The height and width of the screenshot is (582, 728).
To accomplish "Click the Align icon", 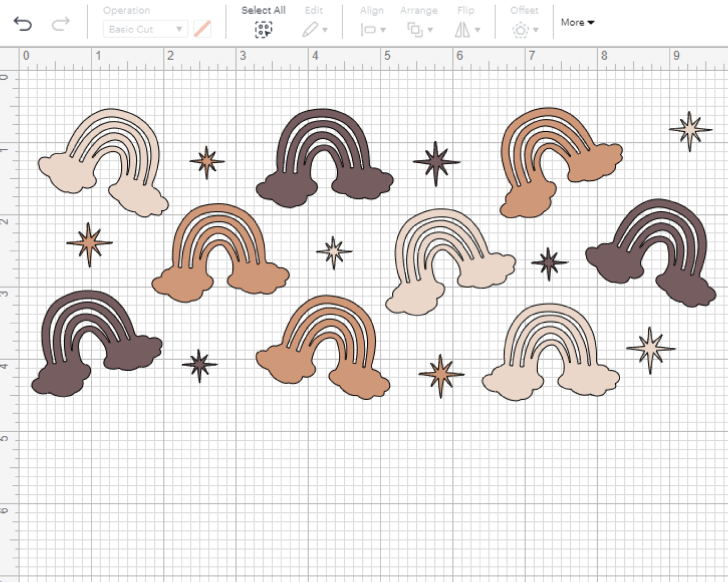I will tap(368, 30).
